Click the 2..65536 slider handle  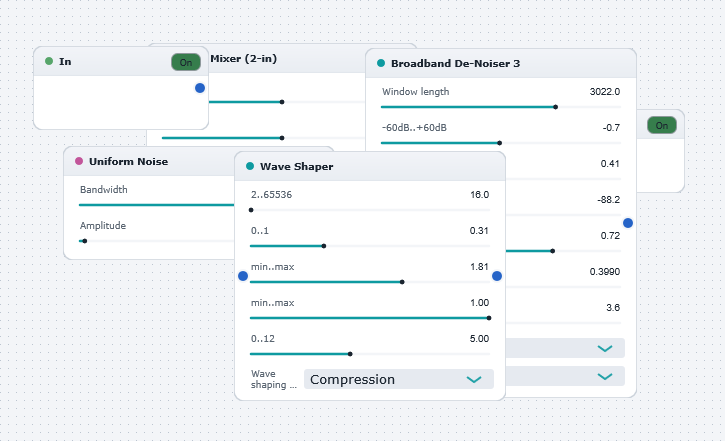pyautogui.click(x=251, y=210)
